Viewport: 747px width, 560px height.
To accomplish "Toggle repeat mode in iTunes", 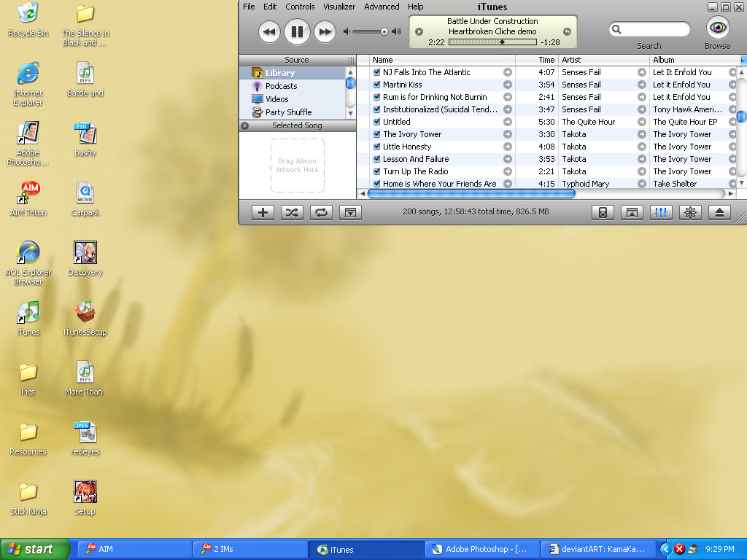I will pos(322,212).
